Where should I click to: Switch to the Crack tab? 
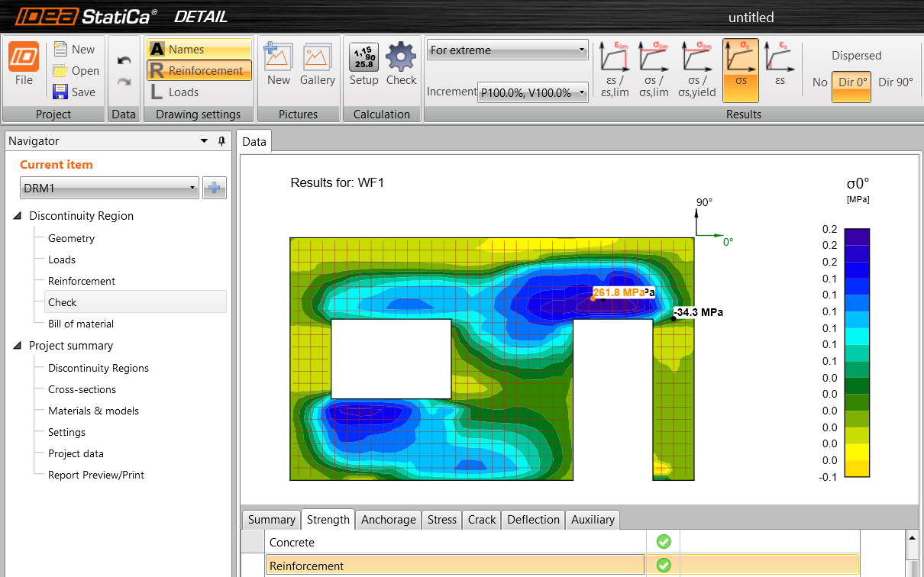[x=481, y=520]
